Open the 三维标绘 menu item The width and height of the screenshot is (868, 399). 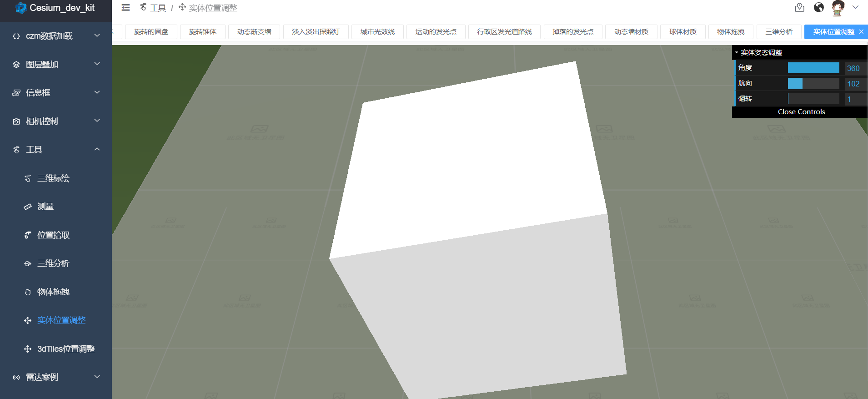[56, 178]
